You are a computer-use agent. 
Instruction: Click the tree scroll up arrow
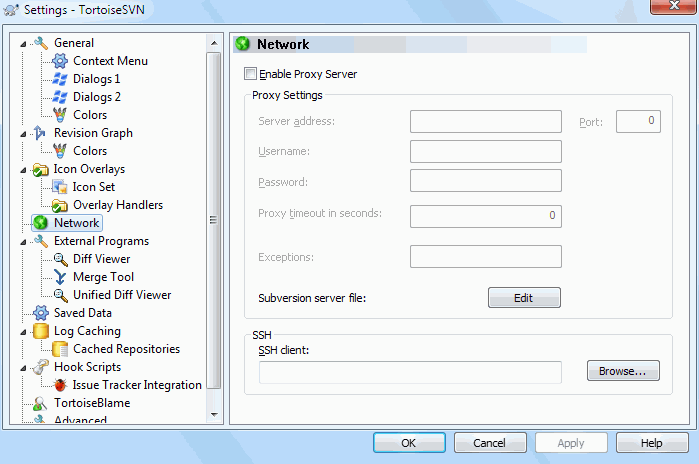[x=214, y=43]
